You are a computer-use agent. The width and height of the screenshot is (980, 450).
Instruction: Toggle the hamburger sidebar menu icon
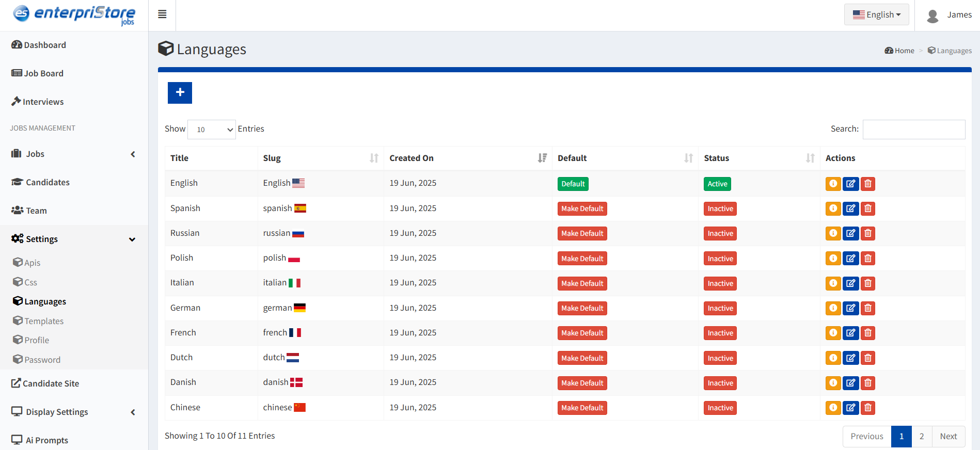(x=162, y=14)
